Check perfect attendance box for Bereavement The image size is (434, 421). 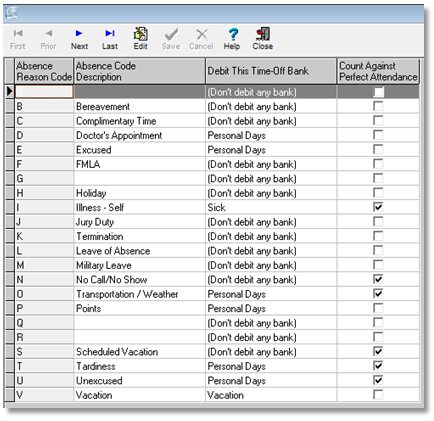coord(378,106)
